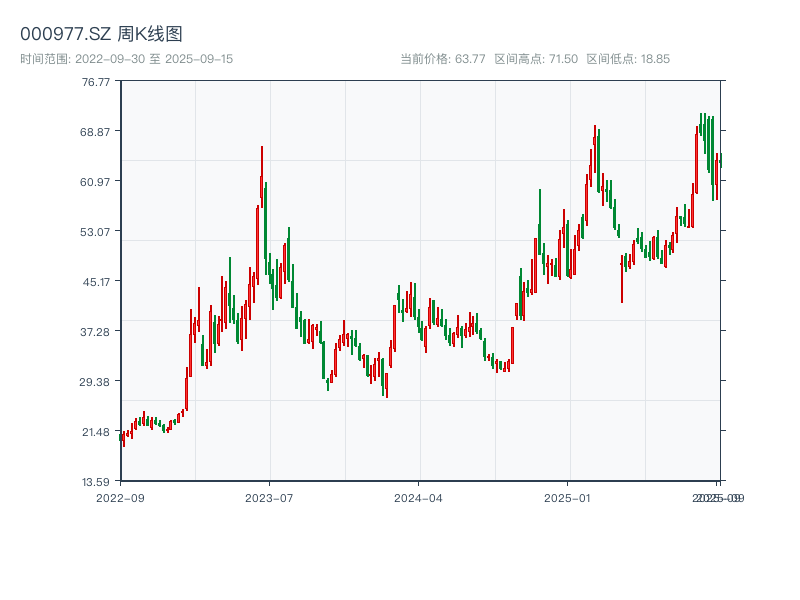This screenshot has width=800, height=600.
Task: Click the x-axis label 2023-07
Action: click(269, 498)
